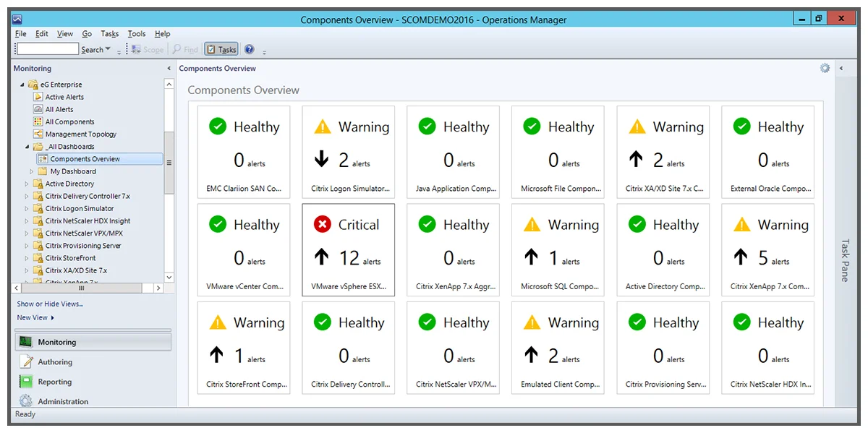Open the Citrix Delivery Controll... card
The image size is (868, 433).
[349, 348]
